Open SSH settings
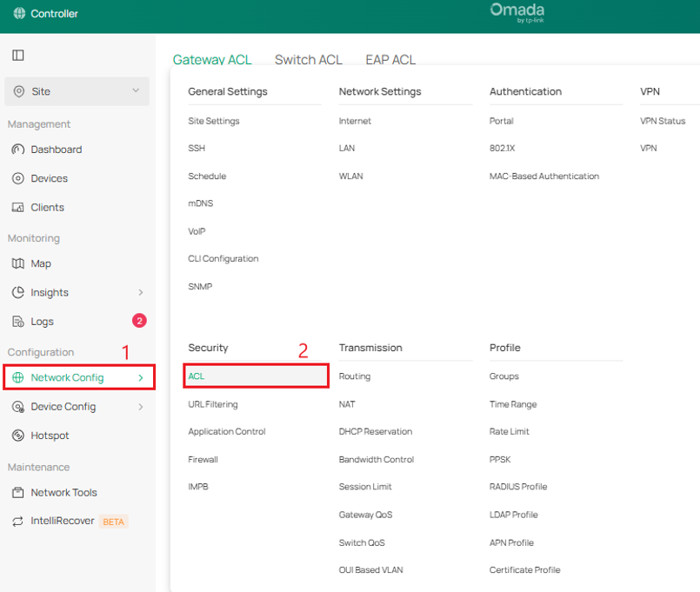 point(197,149)
